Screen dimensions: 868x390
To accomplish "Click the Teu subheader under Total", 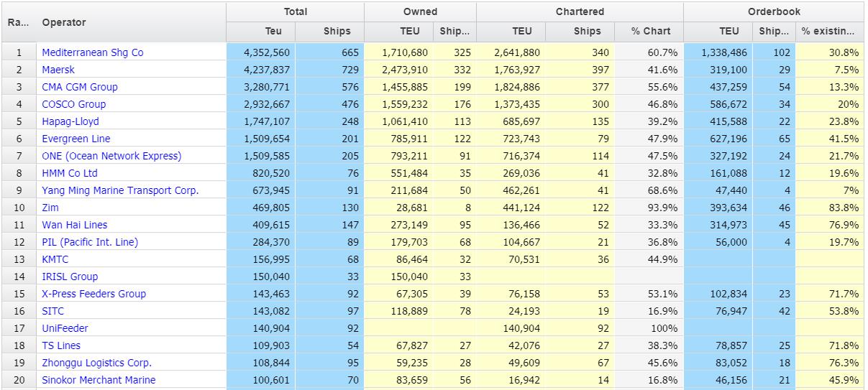I will pos(273,32).
